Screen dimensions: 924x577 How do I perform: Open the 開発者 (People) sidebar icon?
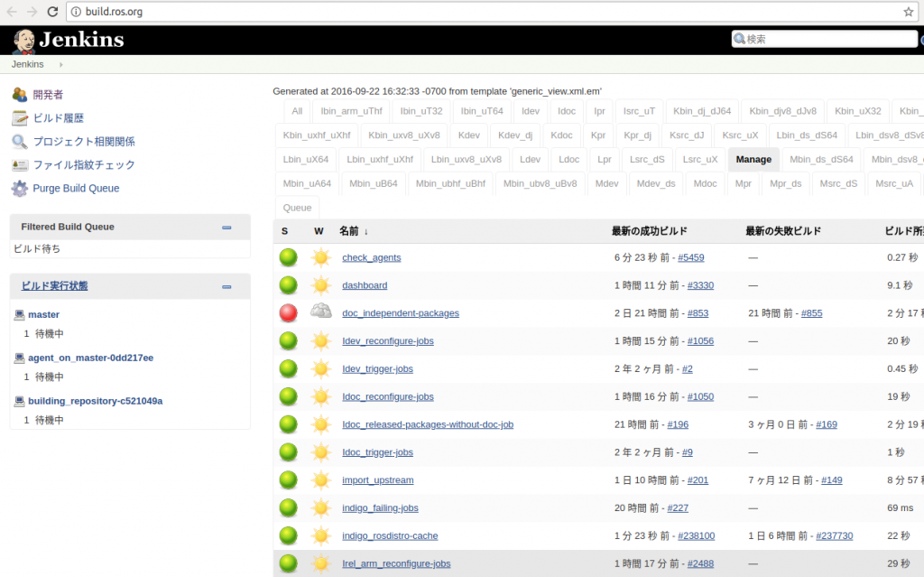[x=19, y=95]
